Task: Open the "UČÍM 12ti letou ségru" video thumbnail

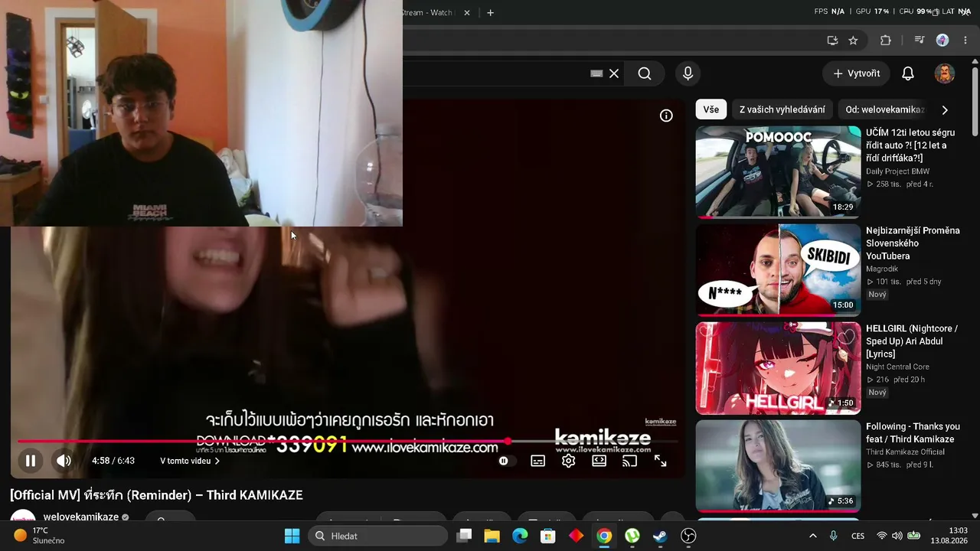Action: [778, 172]
